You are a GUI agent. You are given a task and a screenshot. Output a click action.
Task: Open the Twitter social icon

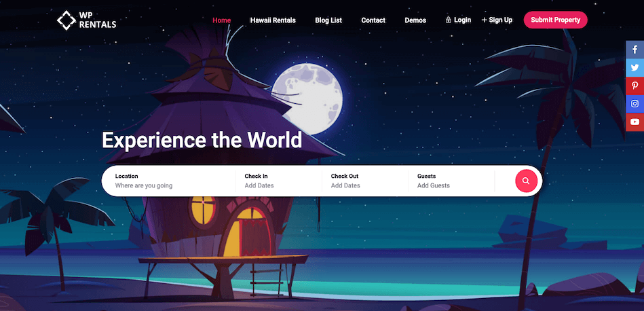634,68
